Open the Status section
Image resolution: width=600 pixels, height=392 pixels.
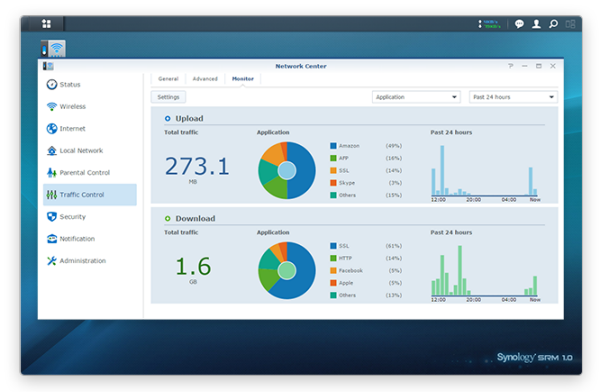tap(90, 85)
